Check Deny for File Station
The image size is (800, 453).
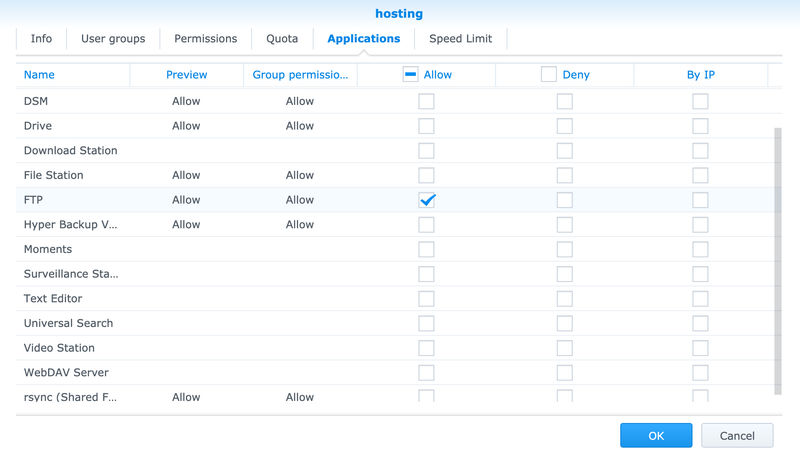(x=565, y=175)
